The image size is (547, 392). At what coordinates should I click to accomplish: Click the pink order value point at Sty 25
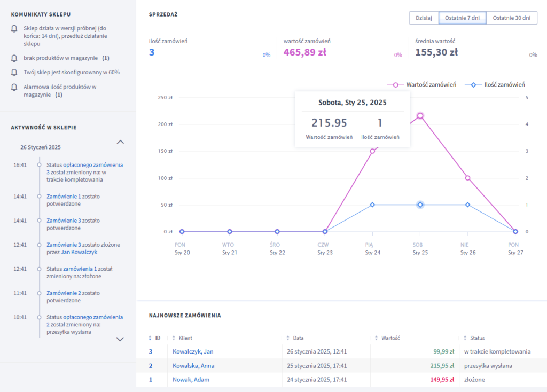[x=420, y=116]
